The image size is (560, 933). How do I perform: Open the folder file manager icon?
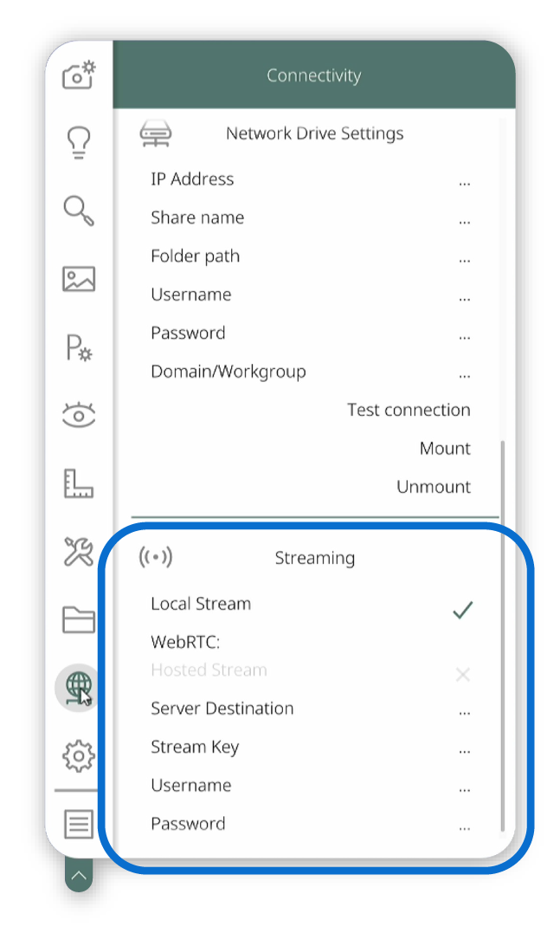tap(79, 619)
